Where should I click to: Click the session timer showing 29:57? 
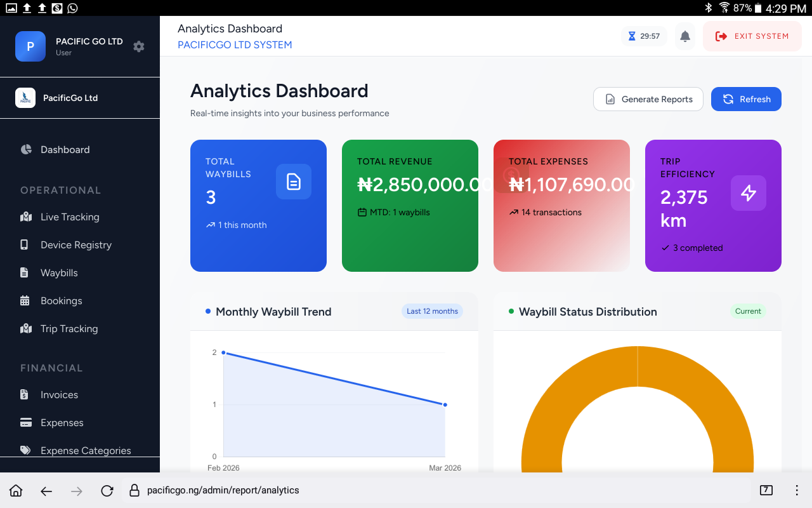click(x=644, y=36)
